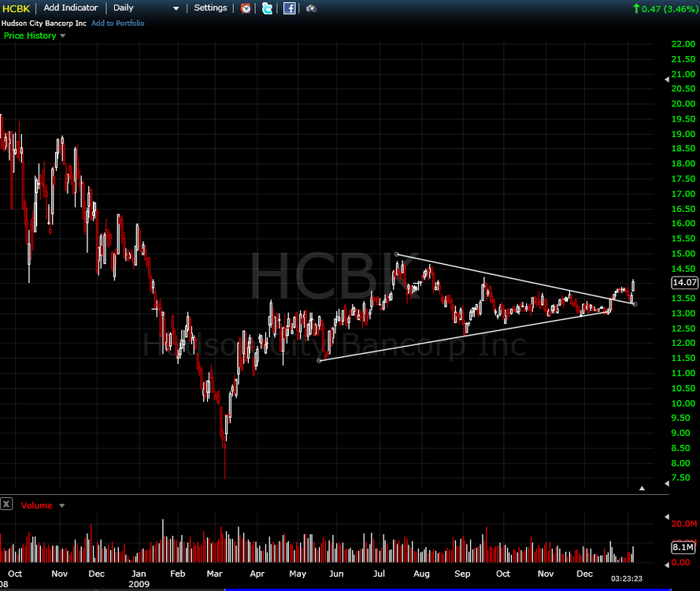Click the lower price-axis arrow near 7.50
The width and height of the screenshot is (700, 591).
click(x=667, y=483)
